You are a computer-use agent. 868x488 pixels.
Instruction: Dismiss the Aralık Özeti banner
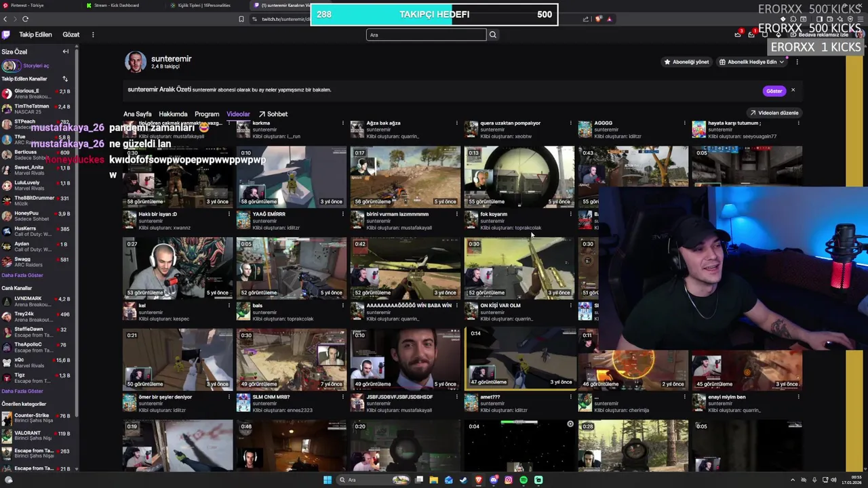793,90
